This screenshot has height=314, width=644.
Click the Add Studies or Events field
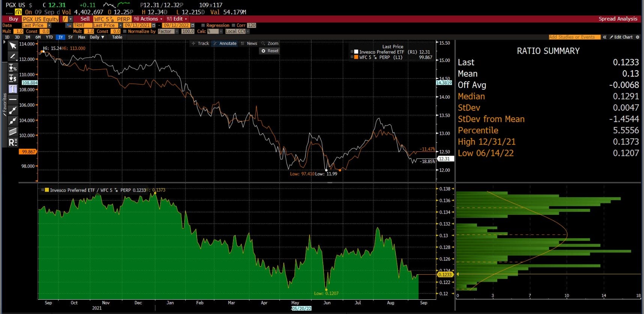coord(574,37)
